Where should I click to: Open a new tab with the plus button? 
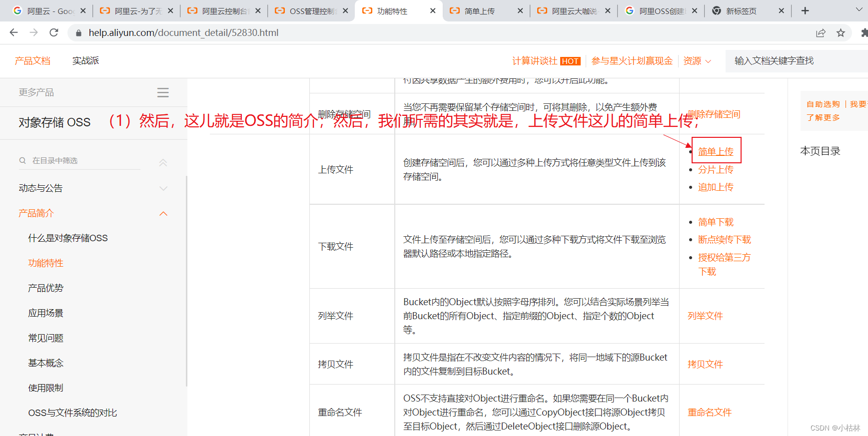(805, 10)
